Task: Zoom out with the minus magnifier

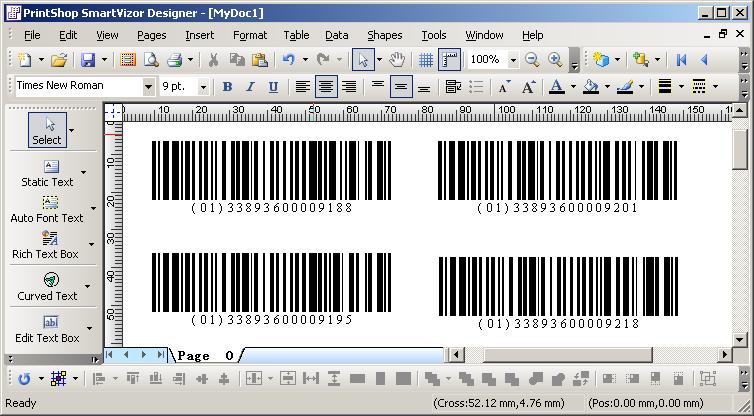Action: tap(532, 60)
